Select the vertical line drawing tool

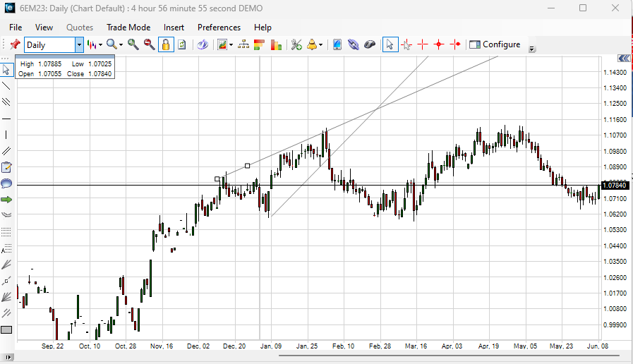click(x=6, y=135)
